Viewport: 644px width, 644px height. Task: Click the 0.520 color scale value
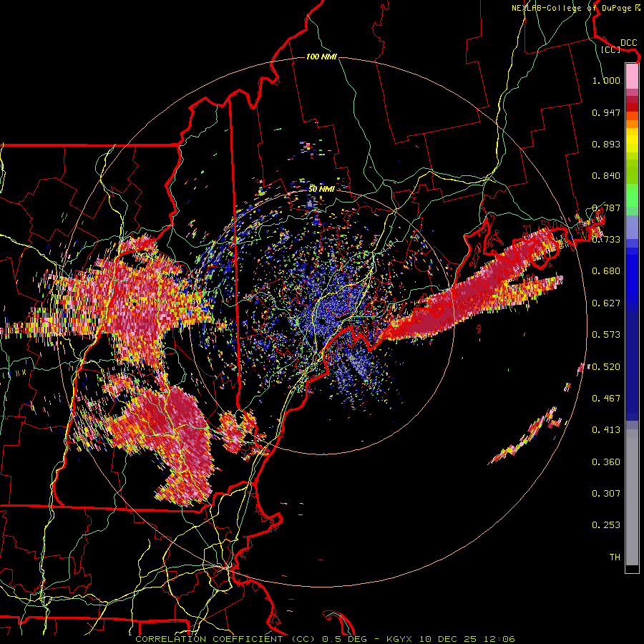click(606, 367)
